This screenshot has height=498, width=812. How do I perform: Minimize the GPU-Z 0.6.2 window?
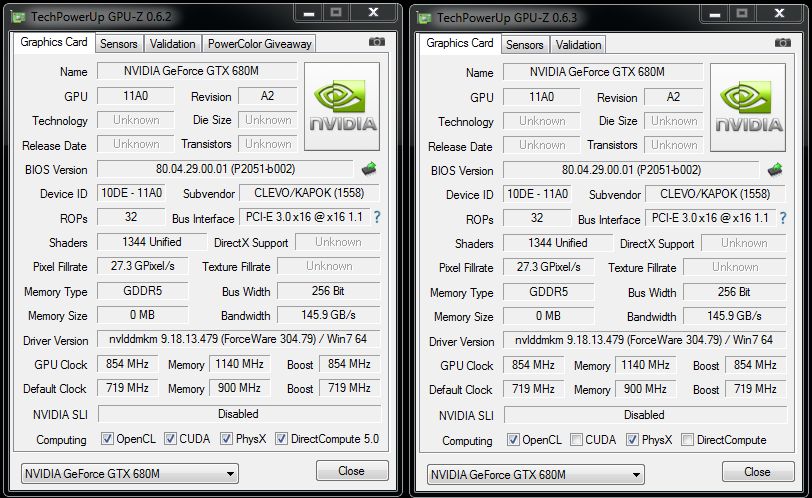[x=309, y=13]
